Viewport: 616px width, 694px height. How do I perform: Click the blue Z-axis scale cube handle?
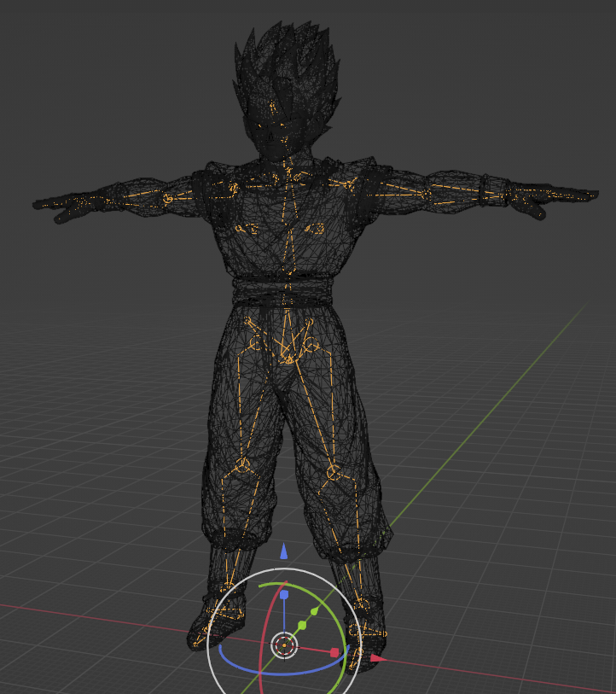(x=284, y=594)
